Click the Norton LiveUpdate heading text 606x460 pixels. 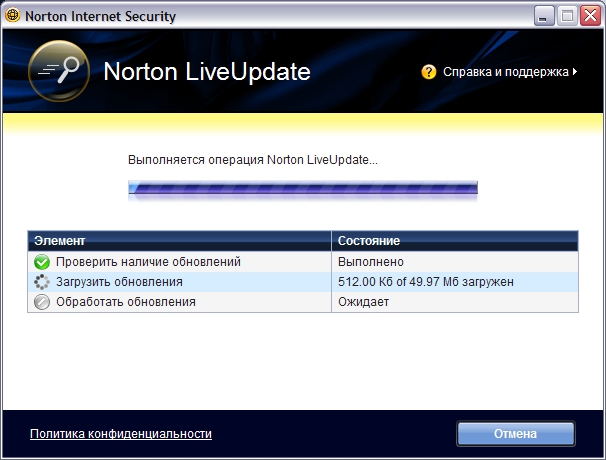207,72
